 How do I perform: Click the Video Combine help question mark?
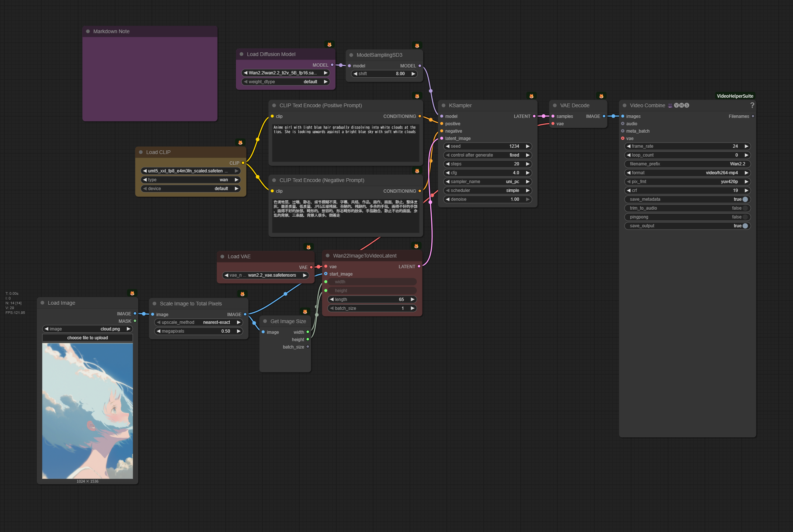pos(752,105)
